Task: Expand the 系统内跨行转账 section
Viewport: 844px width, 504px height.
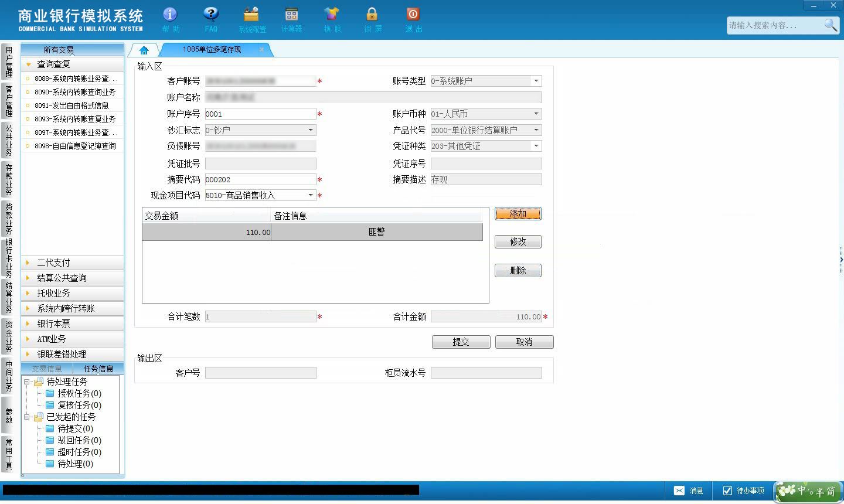Action: click(73, 308)
